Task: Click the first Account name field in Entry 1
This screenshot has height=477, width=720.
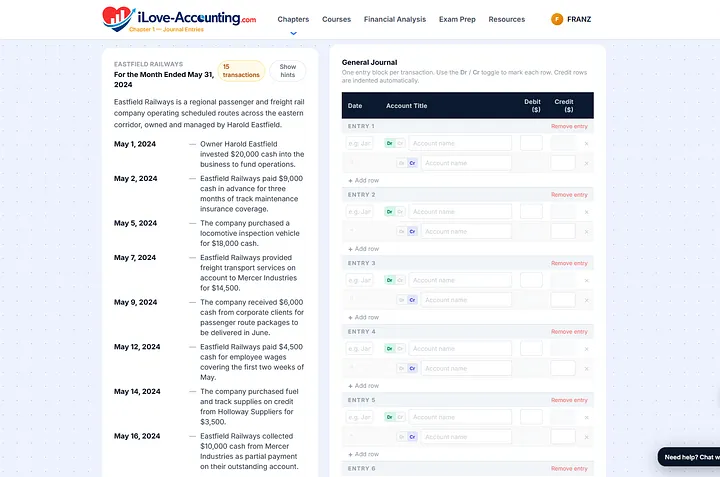Action: tap(460, 143)
